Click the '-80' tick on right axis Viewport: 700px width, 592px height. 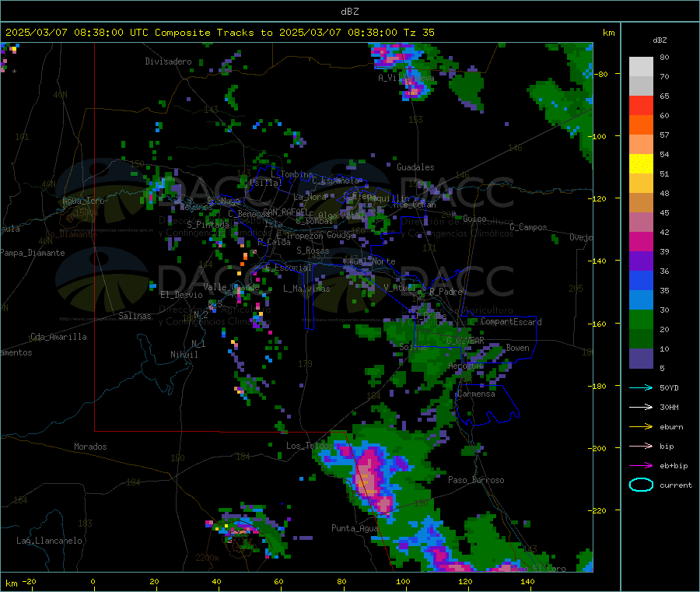(x=603, y=74)
